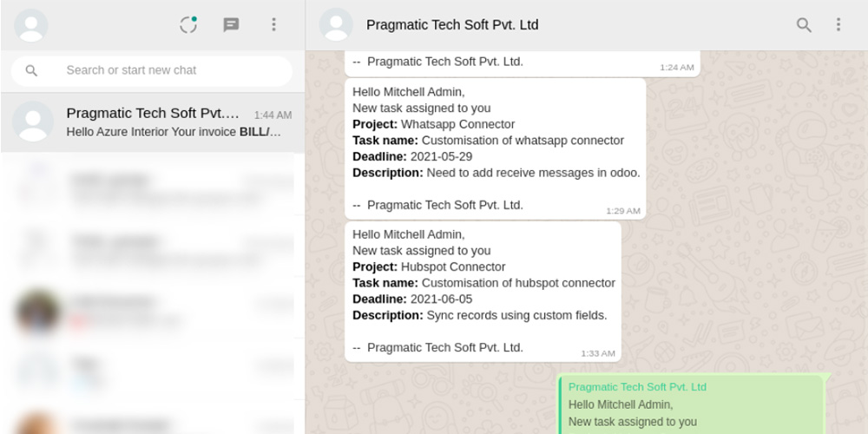The height and width of the screenshot is (434, 868).
Task: Select the Pragmatic Tech Soft Pvt chat
Action: pos(153,122)
